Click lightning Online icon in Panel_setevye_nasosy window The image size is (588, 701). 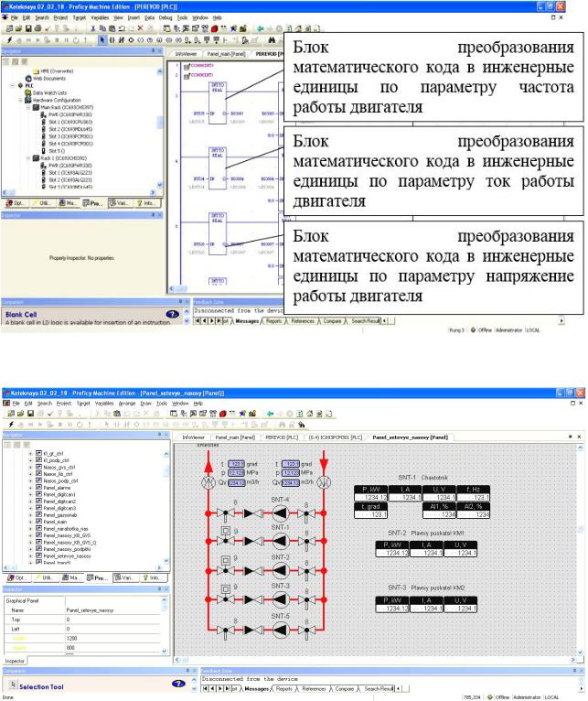[x=11, y=425]
